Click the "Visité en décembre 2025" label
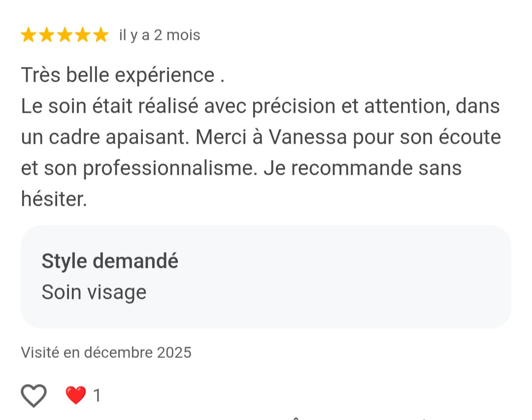Screen dimensions: 532x420 click(106, 353)
